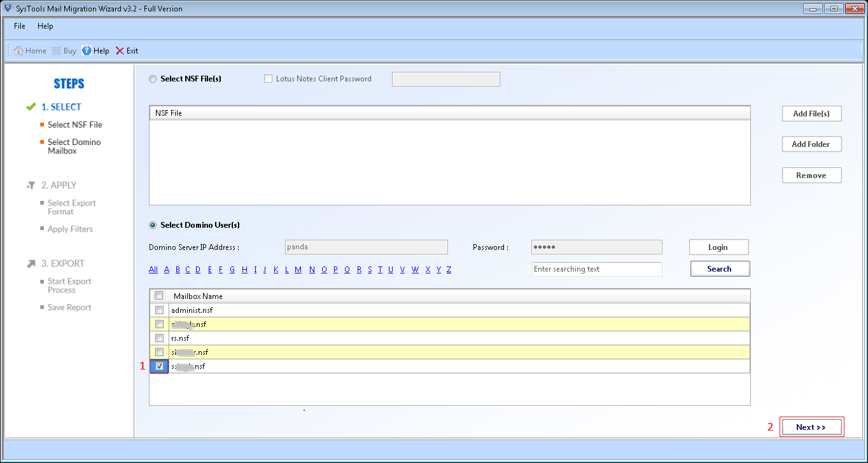Click the Login button
Viewport: 868px width, 463px height.
point(718,247)
